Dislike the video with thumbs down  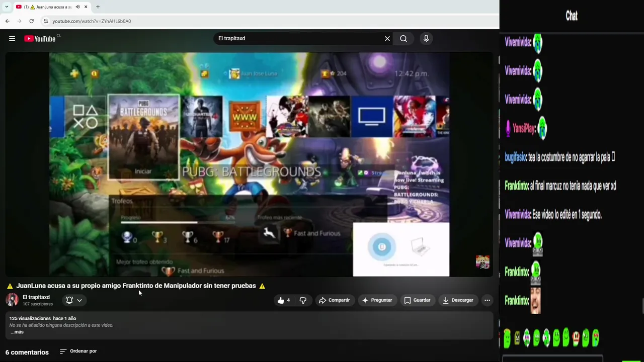coord(303,300)
